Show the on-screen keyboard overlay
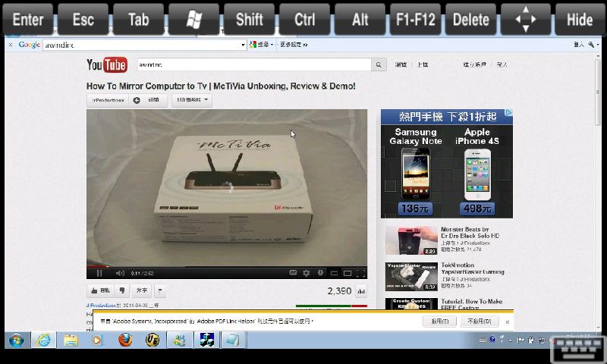This screenshot has width=607, height=364. pyautogui.click(x=577, y=349)
